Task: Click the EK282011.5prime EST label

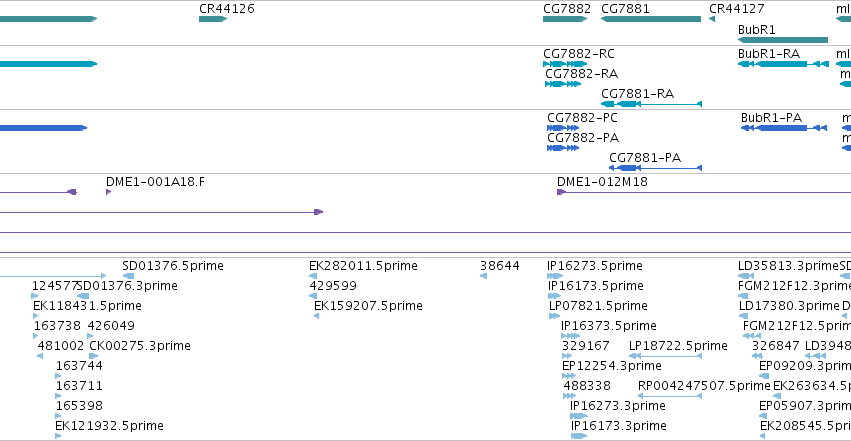Action: [x=363, y=266]
